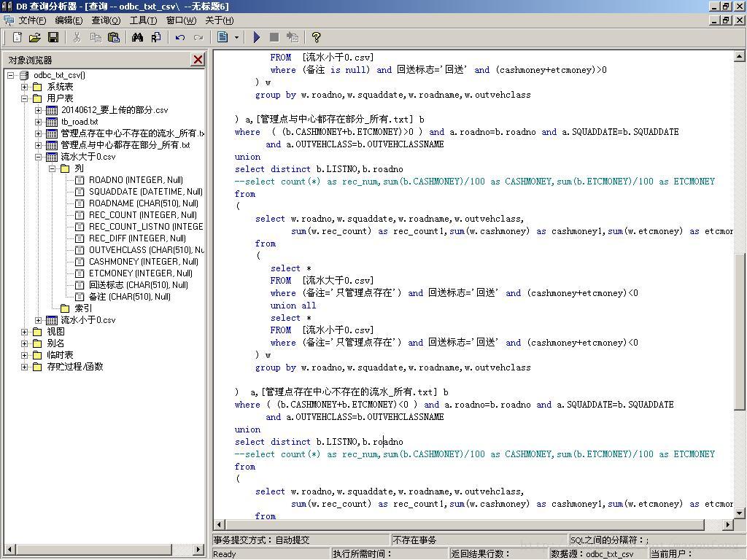Open the 编辑(E) menu
This screenshot has height=560, width=747.
(x=69, y=20)
